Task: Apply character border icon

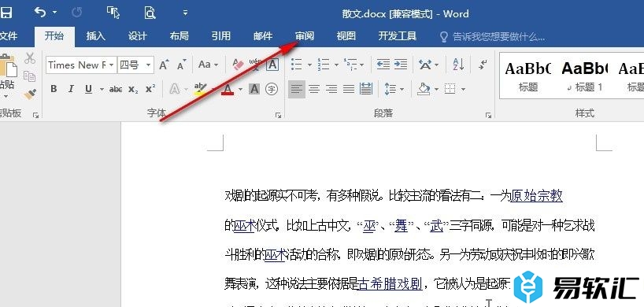Action: pyautogui.click(x=272, y=65)
